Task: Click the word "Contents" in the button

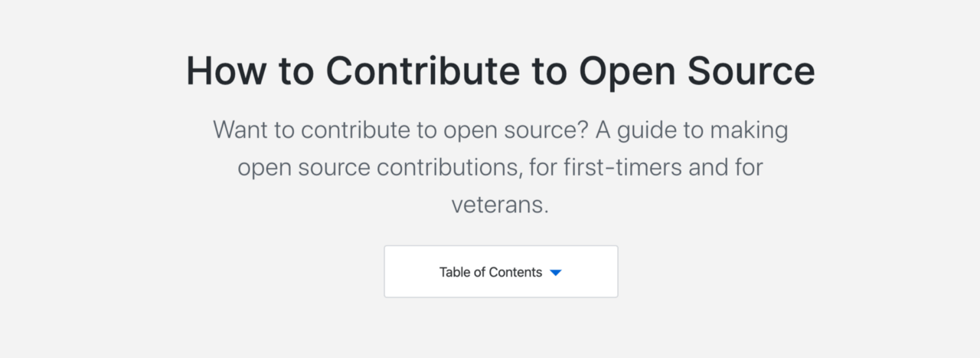Action: click(515, 272)
